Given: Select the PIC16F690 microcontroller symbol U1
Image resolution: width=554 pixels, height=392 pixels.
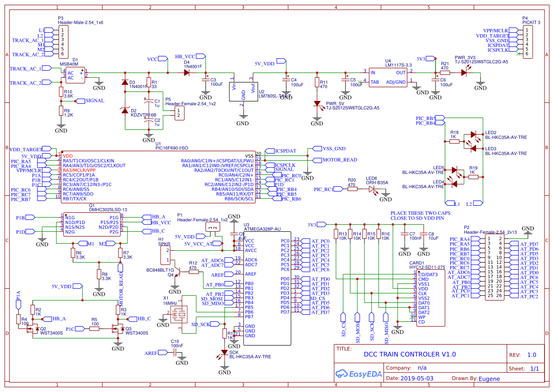Looking at the screenshot, I should tap(156, 175).
